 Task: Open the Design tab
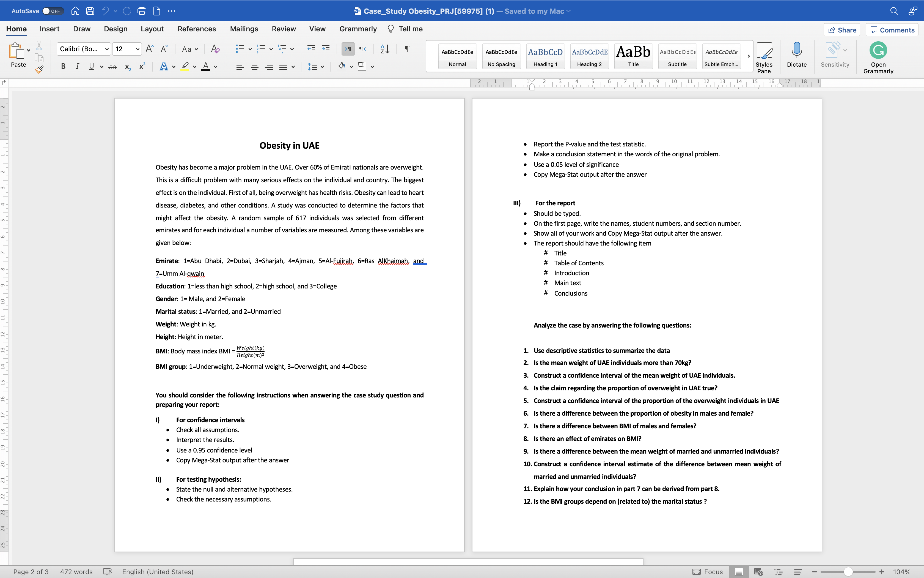click(115, 29)
